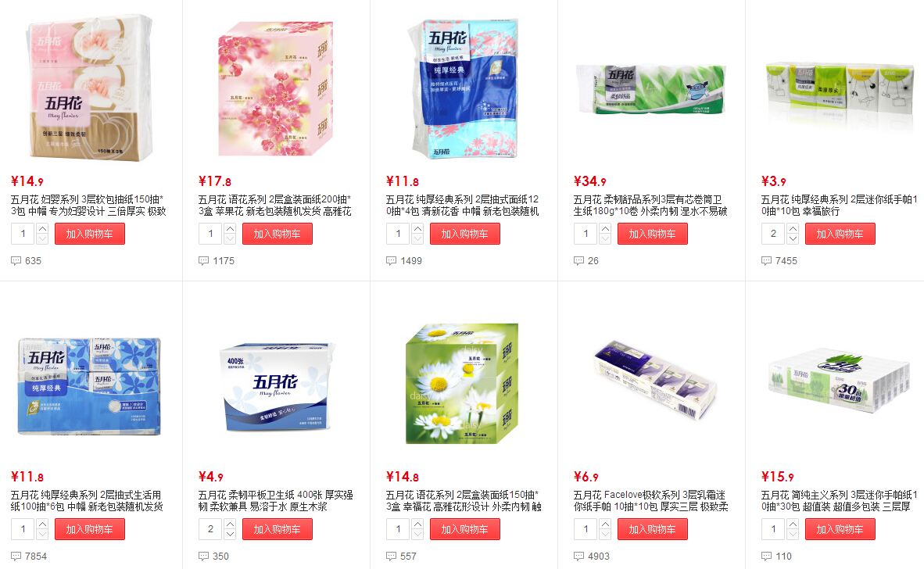The height and width of the screenshot is (569, 924).
Task: Decrease quantity for the ¥17.8 boxed tissue
Action: pyautogui.click(x=230, y=239)
